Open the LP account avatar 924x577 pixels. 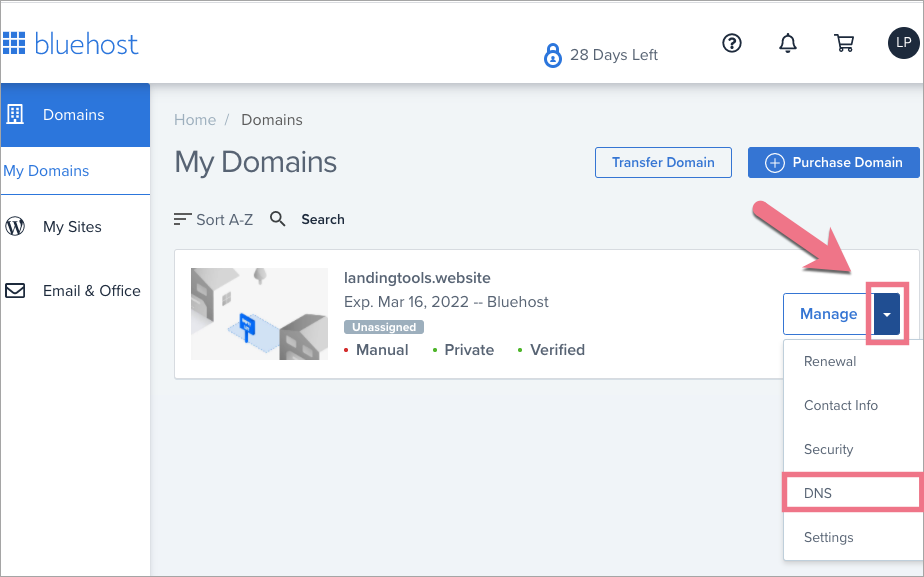(x=902, y=43)
